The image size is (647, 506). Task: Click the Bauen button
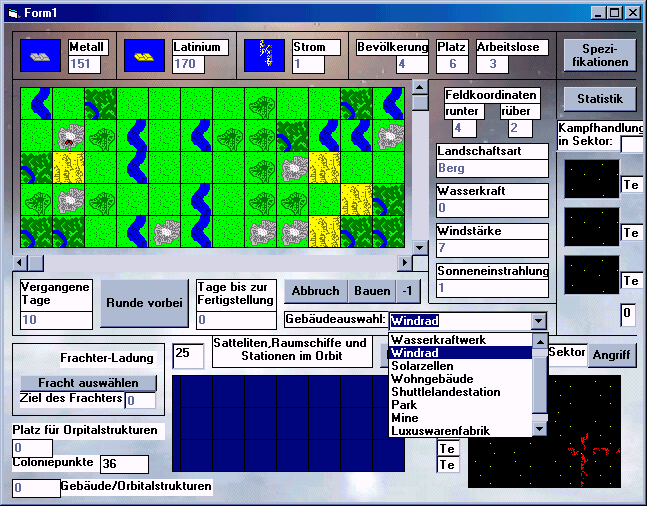(x=371, y=291)
